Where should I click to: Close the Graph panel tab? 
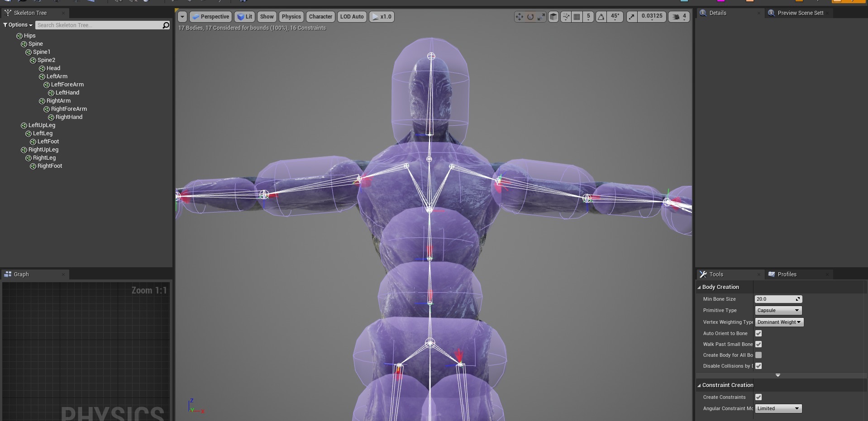coord(63,274)
